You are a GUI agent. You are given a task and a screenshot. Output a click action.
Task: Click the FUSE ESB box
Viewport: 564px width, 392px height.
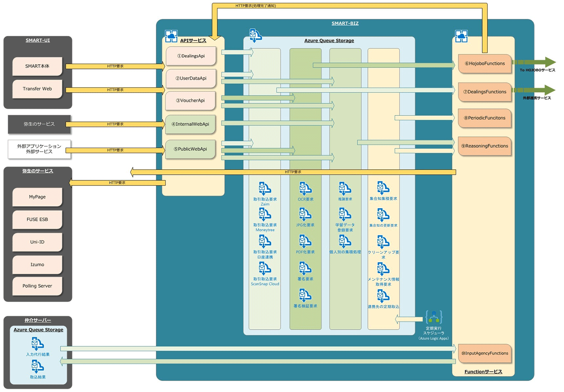coord(37,220)
